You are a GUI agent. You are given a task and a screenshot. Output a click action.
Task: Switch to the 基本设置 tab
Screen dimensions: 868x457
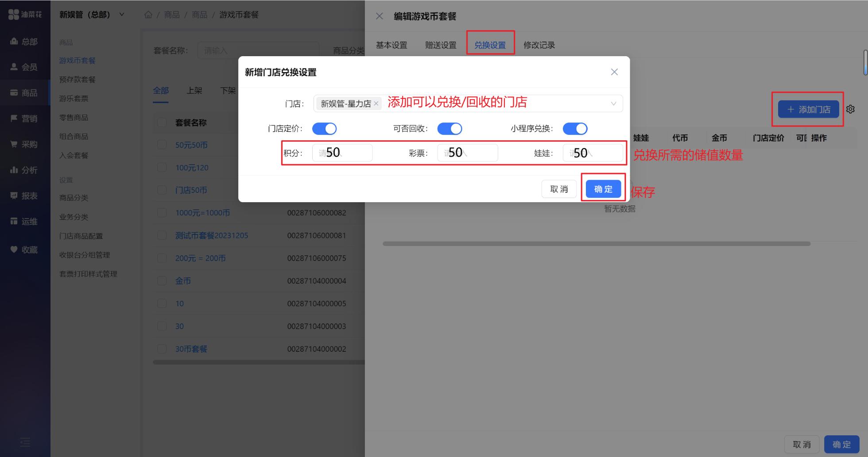(x=391, y=45)
